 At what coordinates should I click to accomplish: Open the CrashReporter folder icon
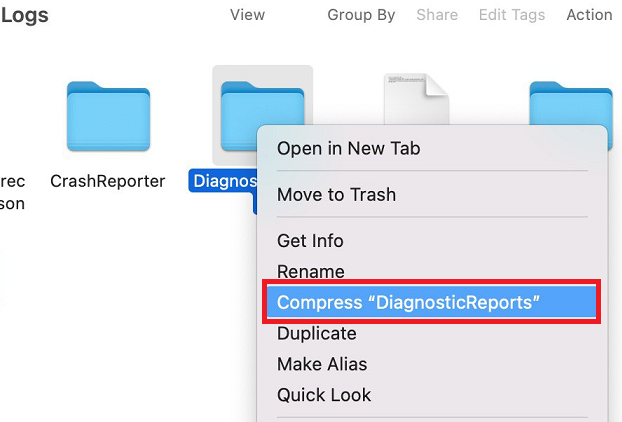108,116
